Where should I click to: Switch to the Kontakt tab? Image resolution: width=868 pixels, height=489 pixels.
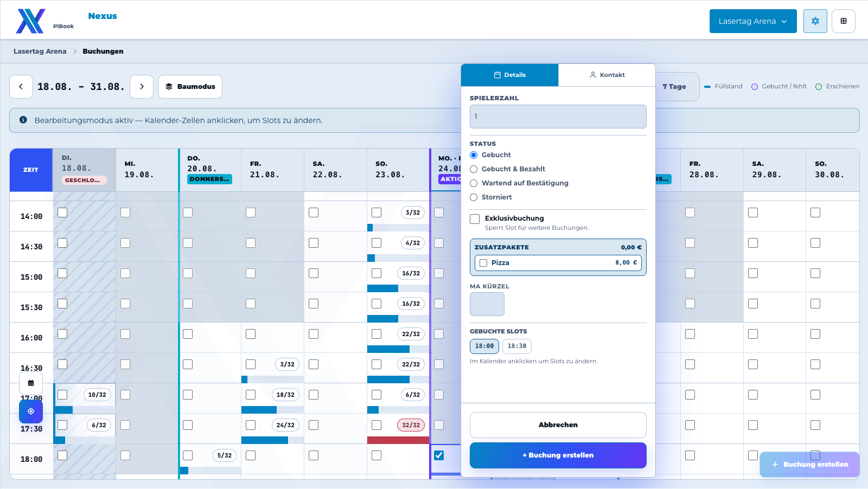click(607, 75)
